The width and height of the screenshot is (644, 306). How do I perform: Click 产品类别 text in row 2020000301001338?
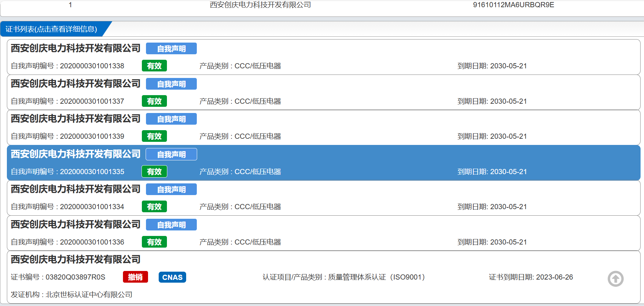click(240, 66)
